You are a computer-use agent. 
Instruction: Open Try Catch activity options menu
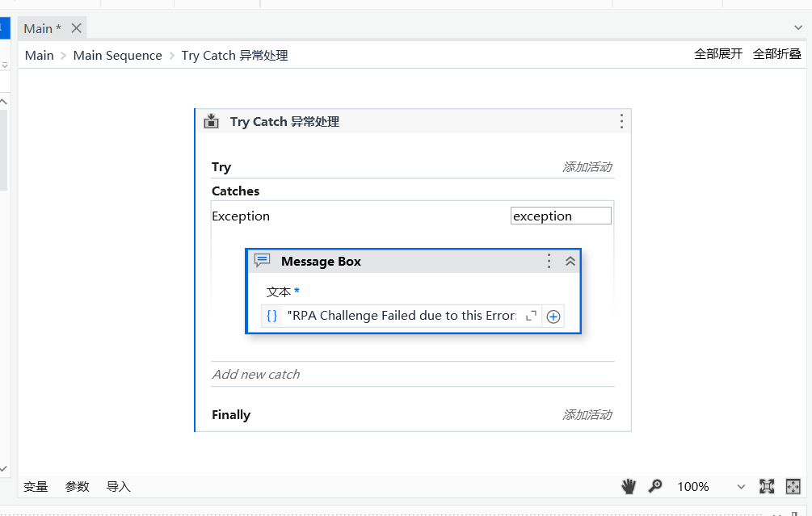[621, 121]
